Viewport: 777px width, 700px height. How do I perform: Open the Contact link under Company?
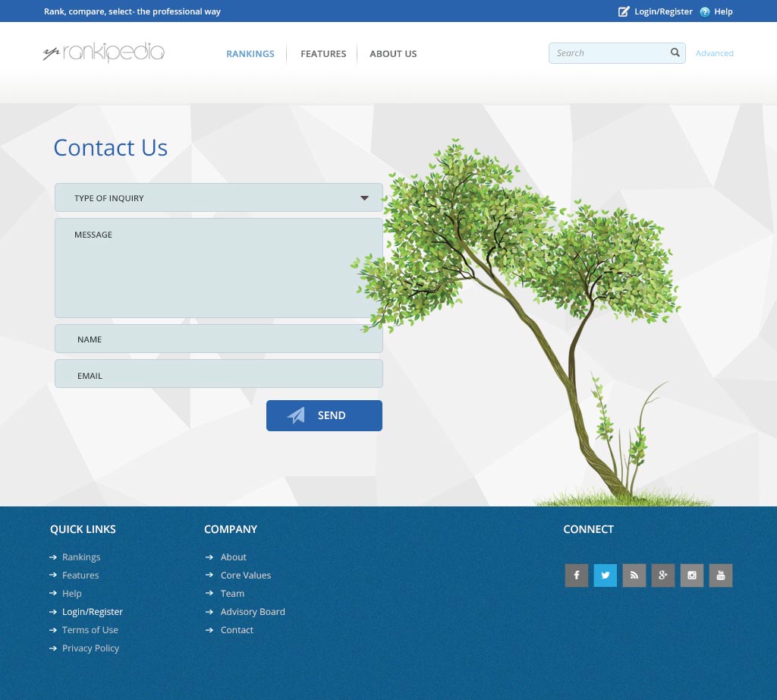tap(237, 629)
